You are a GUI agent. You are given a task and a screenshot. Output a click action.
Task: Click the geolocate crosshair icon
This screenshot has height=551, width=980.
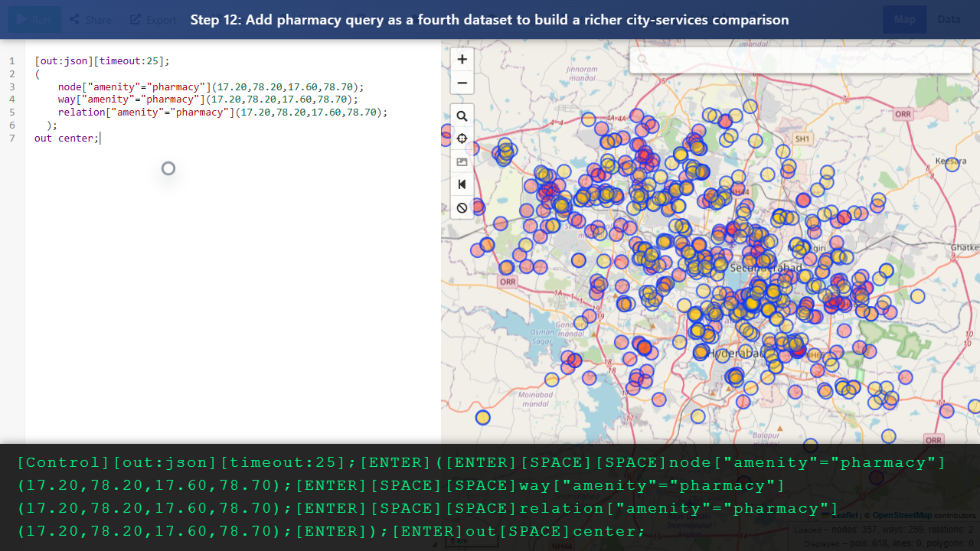click(462, 139)
